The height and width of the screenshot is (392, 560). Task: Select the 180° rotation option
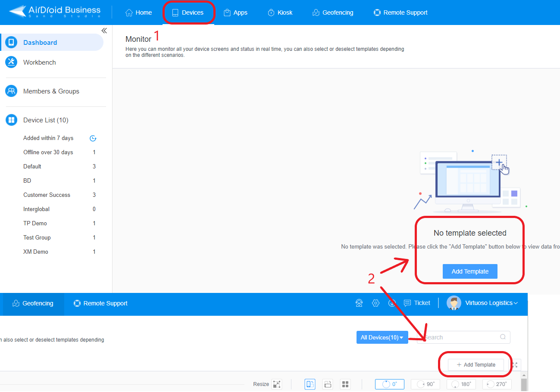tap(461, 384)
